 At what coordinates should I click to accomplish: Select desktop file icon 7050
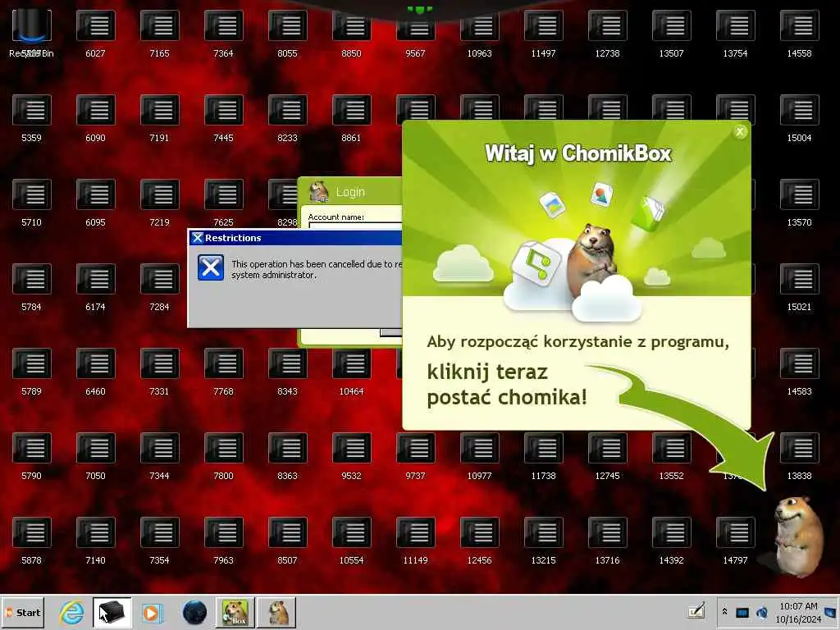coord(95,456)
